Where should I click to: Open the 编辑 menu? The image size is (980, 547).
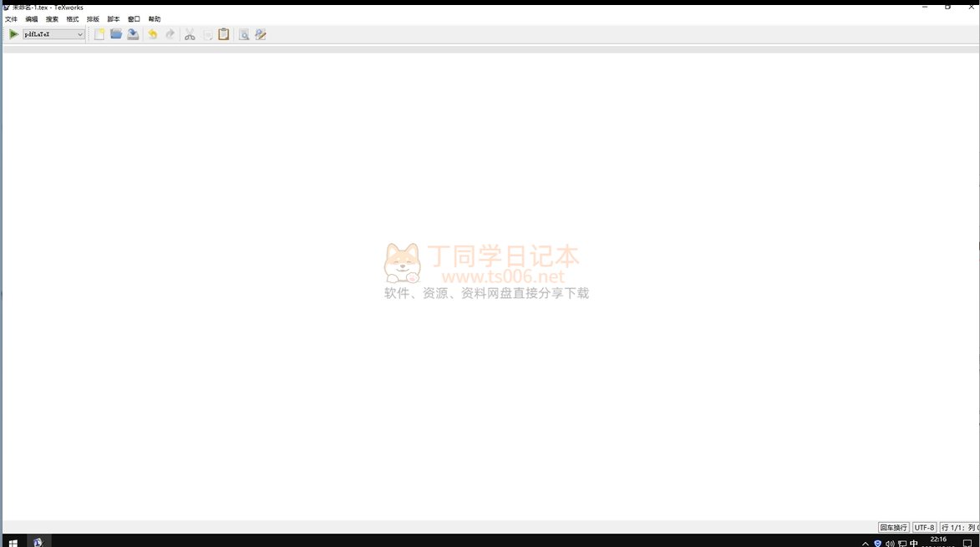pyautogui.click(x=31, y=19)
